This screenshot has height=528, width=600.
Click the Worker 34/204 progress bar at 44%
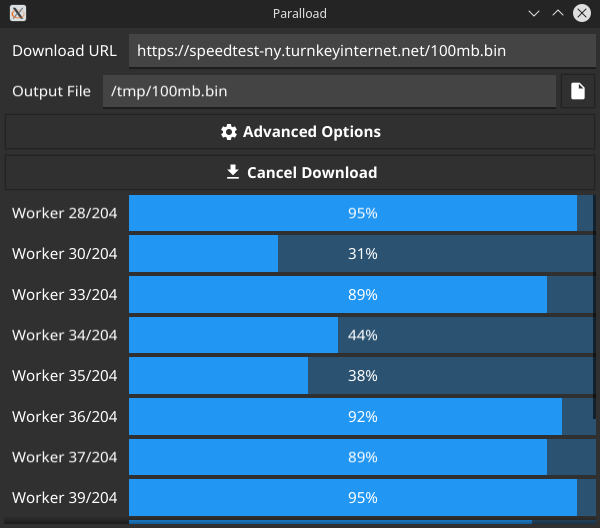pyautogui.click(x=362, y=335)
